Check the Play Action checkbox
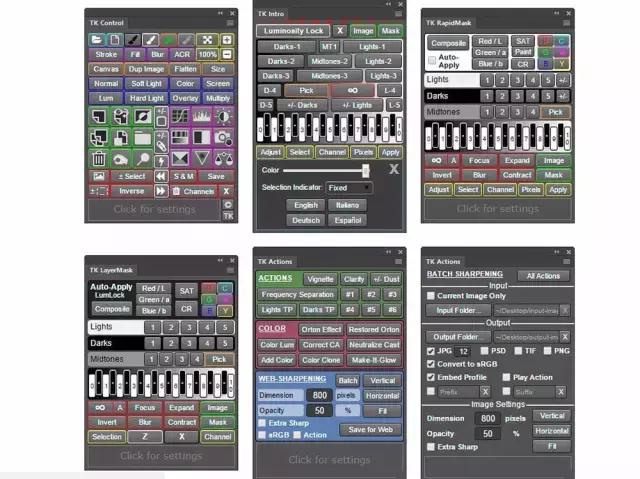This screenshot has height=479, width=640. [x=507, y=377]
